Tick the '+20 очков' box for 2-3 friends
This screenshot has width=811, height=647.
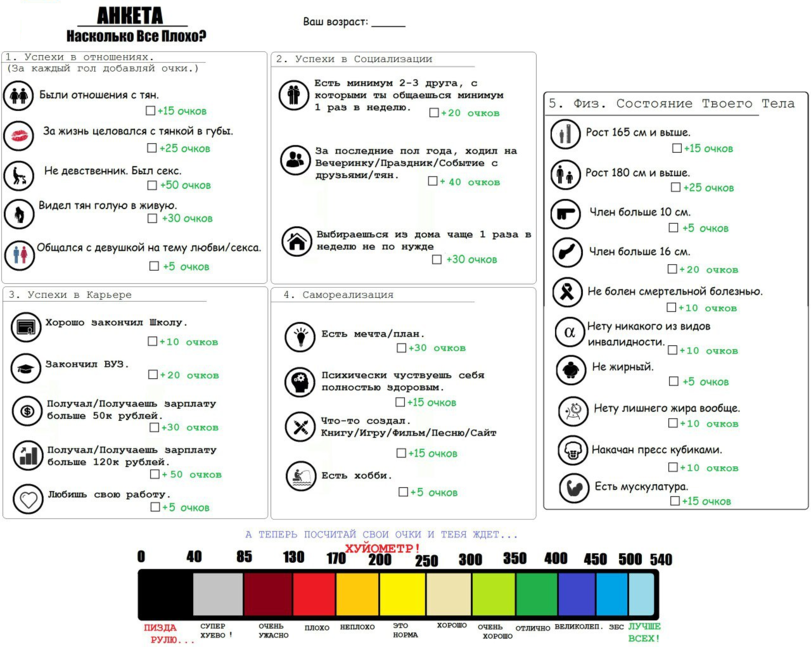(x=434, y=113)
